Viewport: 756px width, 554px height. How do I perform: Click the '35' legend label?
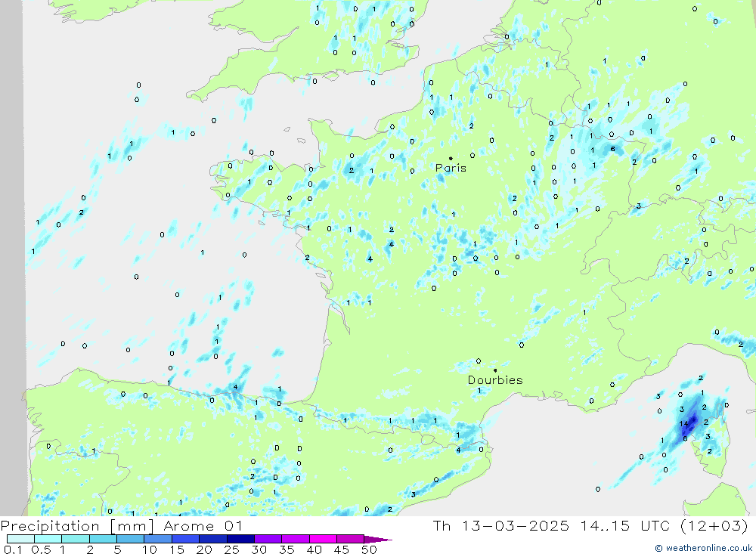[287, 549]
